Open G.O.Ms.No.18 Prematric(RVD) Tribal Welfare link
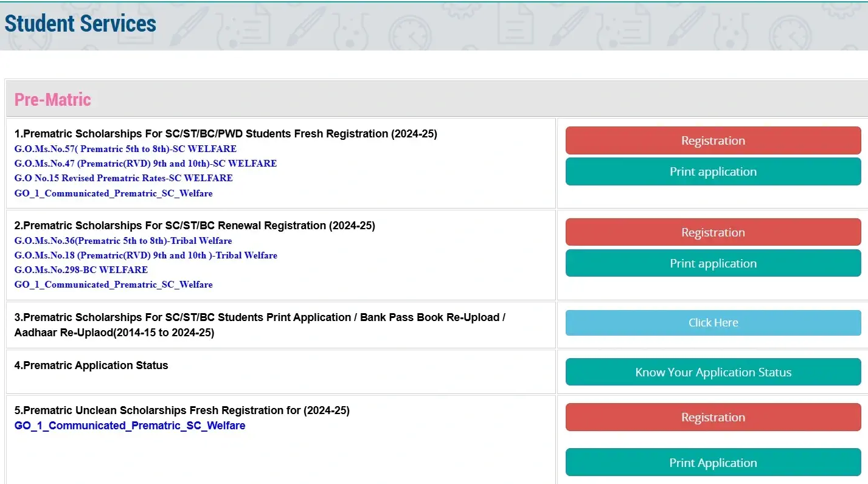This screenshot has width=868, height=484. [145, 255]
